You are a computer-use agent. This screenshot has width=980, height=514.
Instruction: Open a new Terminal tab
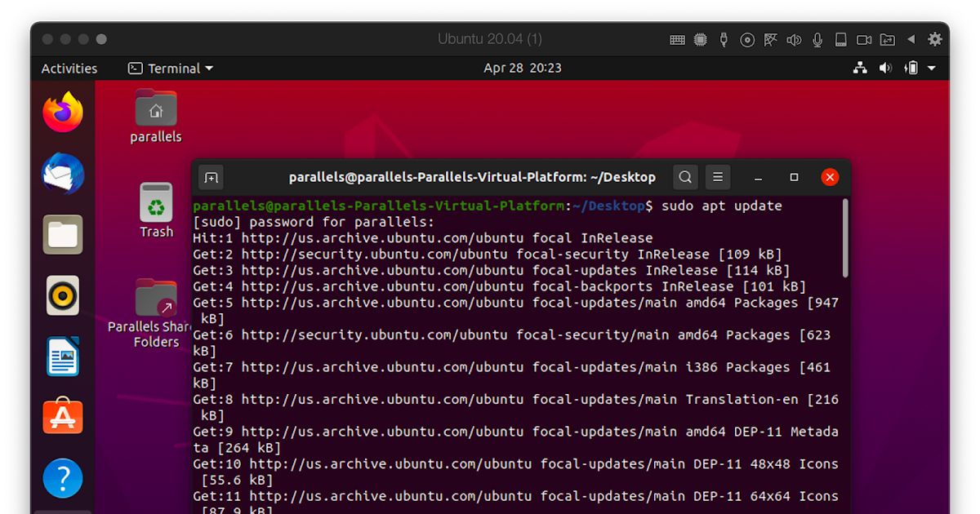click(x=211, y=177)
